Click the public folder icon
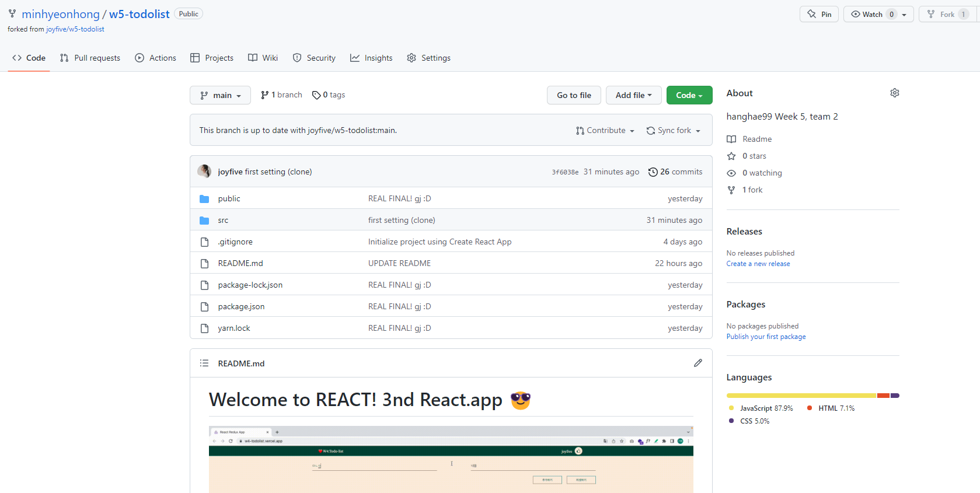 pos(204,199)
